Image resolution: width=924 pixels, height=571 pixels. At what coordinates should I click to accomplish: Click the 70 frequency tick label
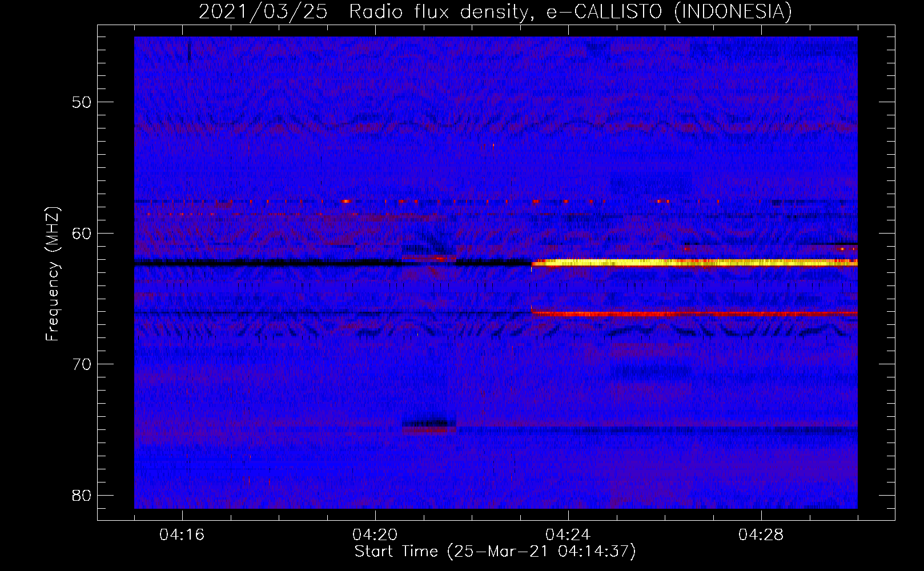pyautogui.click(x=82, y=364)
